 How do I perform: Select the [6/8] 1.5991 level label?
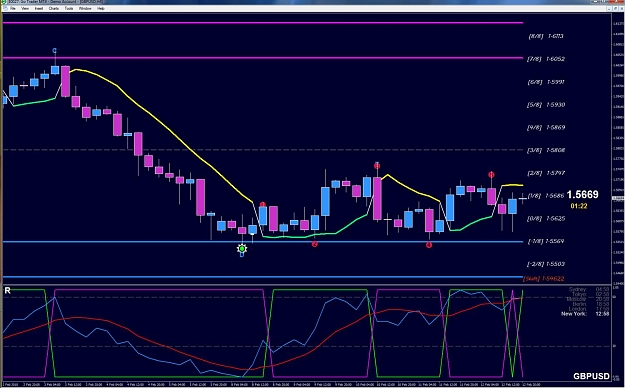pyautogui.click(x=546, y=82)
